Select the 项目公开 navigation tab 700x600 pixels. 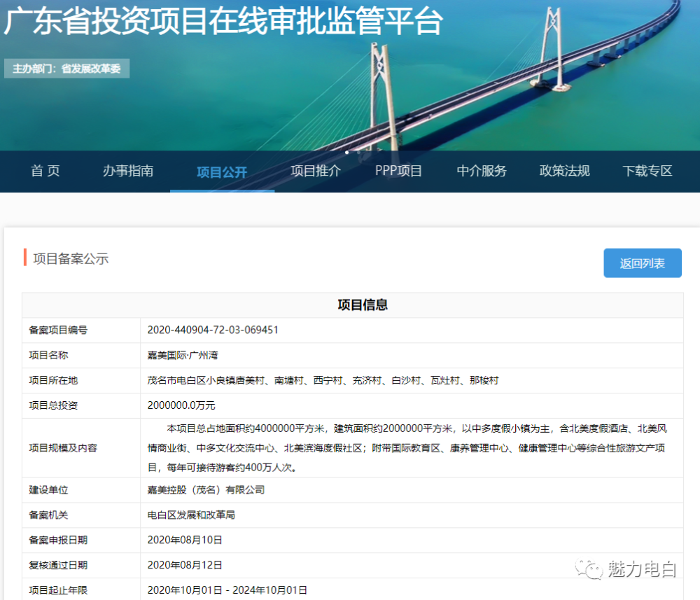point(222,172)
